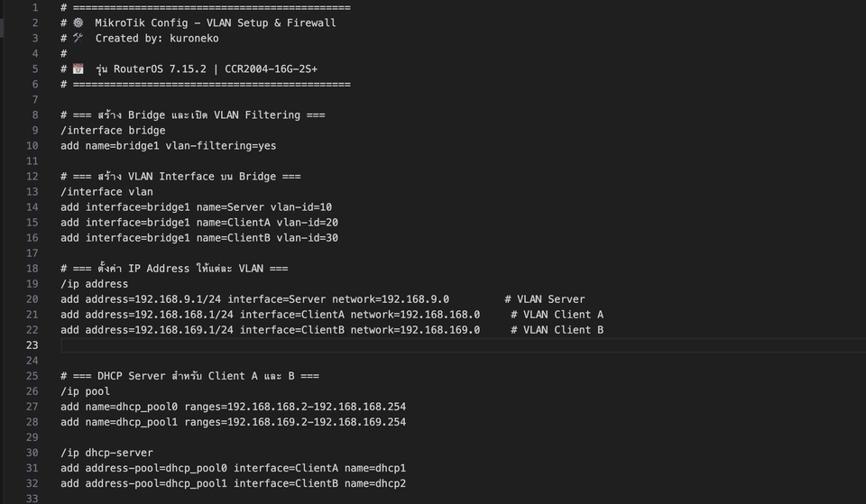The height and width of the screenshot is (504, 866).
Task: Click the '/ip pool' command
Action: 85,391
